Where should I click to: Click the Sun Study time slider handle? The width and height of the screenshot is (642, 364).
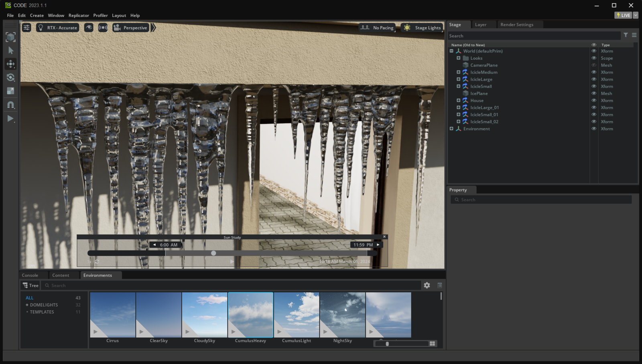213,253
